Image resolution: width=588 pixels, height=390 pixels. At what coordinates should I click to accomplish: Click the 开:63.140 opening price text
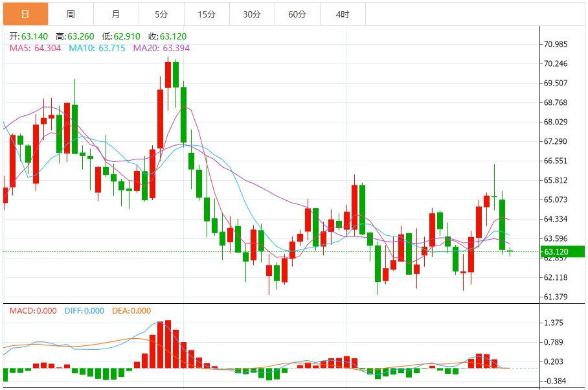tap(29, 37)
